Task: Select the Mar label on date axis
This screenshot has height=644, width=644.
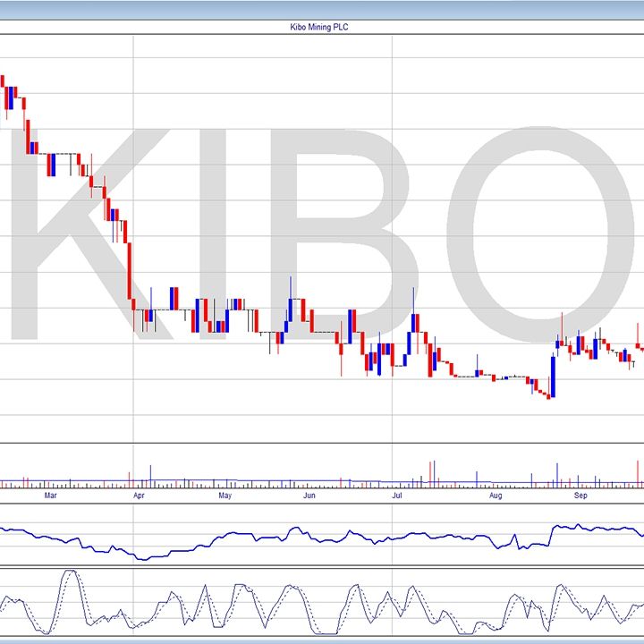Action: [x=51, y=494]
